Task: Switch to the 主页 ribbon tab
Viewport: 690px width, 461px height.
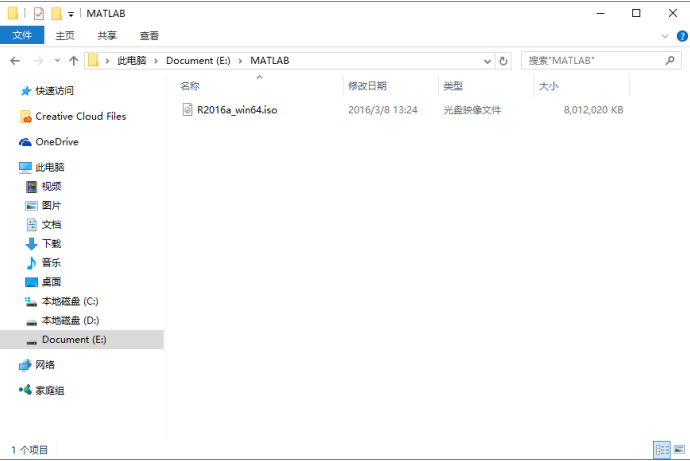Action: [65, 36]
